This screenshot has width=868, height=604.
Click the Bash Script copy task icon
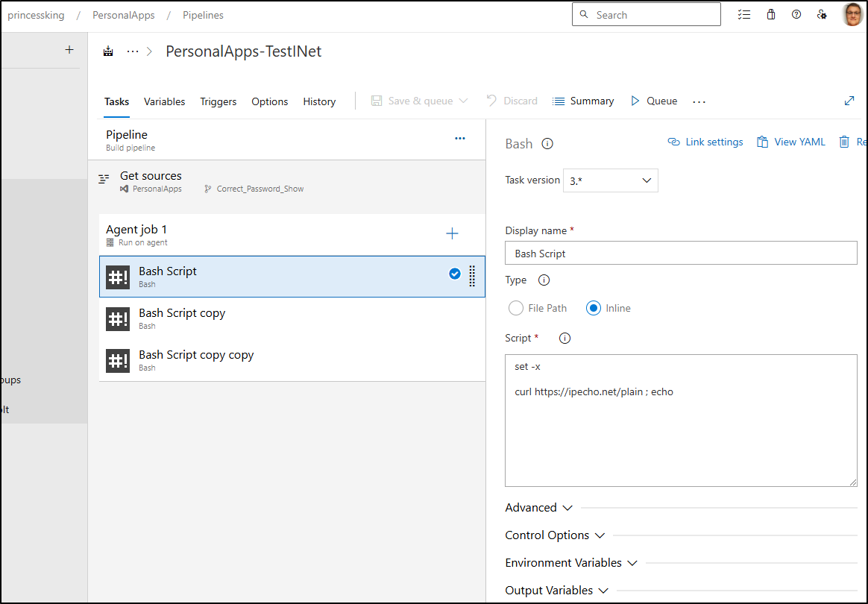pyautogui.click(x=118, y=319)
